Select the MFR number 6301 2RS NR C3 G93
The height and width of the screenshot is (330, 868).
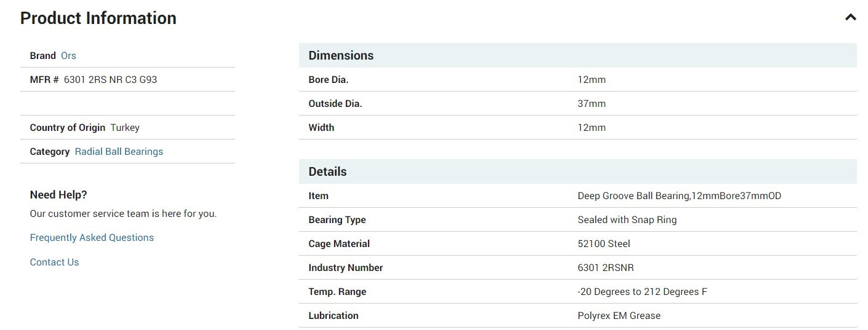[110, 79]
